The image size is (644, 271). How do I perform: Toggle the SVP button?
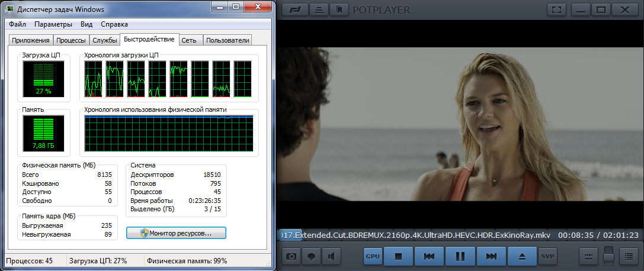[547, 256]
